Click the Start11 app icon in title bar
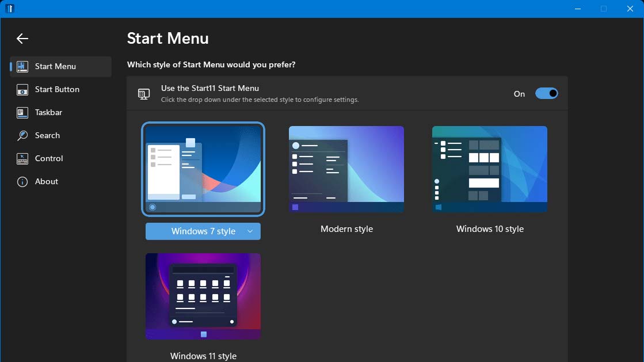This screenshot has height=362, width=644. [x=10, y=8]
